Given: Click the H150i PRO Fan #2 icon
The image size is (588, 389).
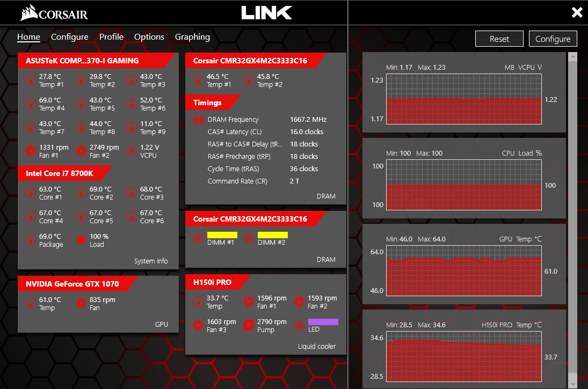Looking at the screenshot, I should click(299, 302).
